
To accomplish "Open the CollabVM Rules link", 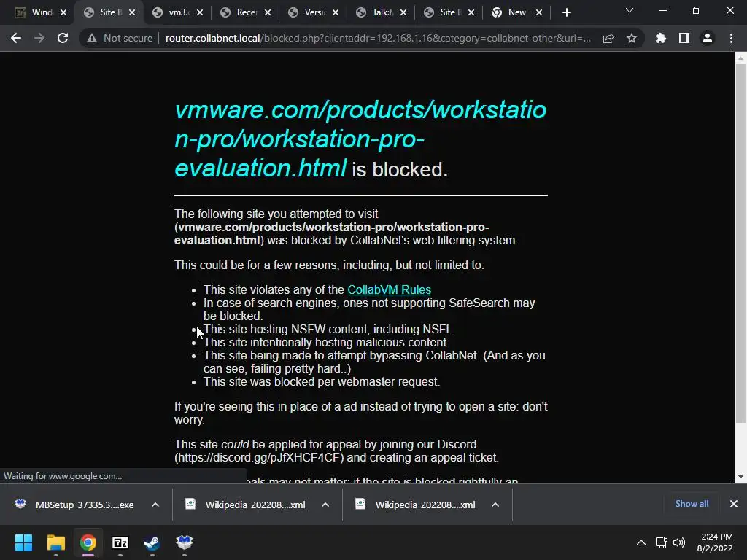I will click(x=390, y=289).
